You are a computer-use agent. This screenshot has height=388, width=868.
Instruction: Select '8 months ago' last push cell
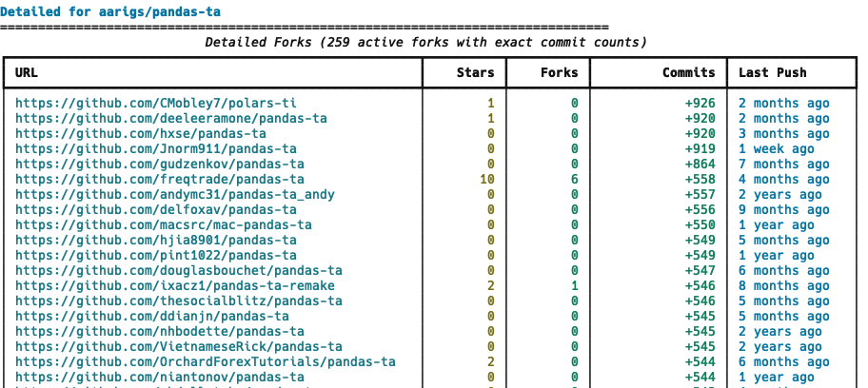click(784, 285)
